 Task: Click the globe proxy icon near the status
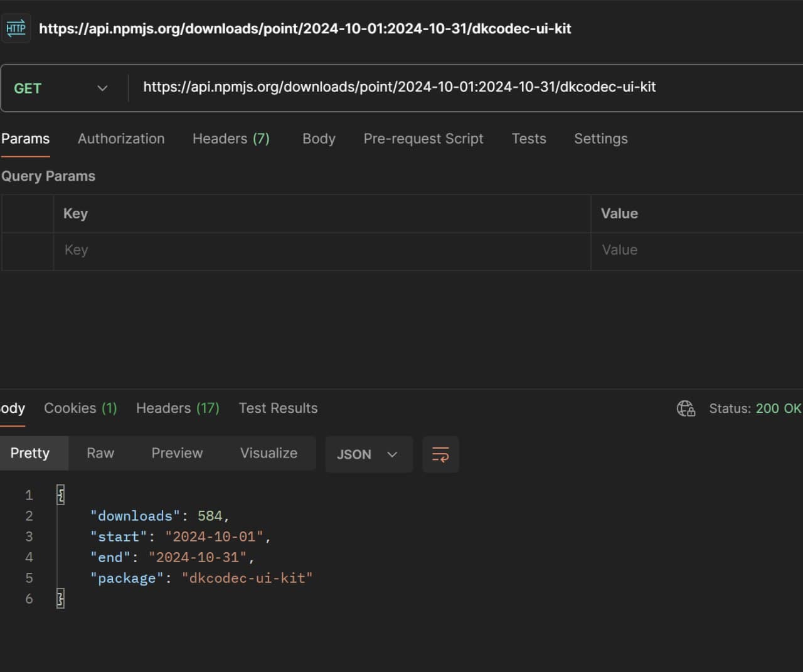(686, 408)
